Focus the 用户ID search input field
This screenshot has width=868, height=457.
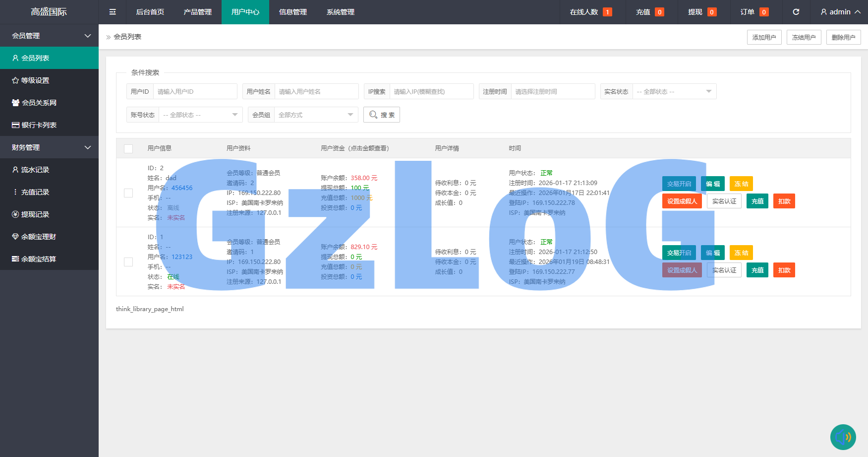(195, 92)
